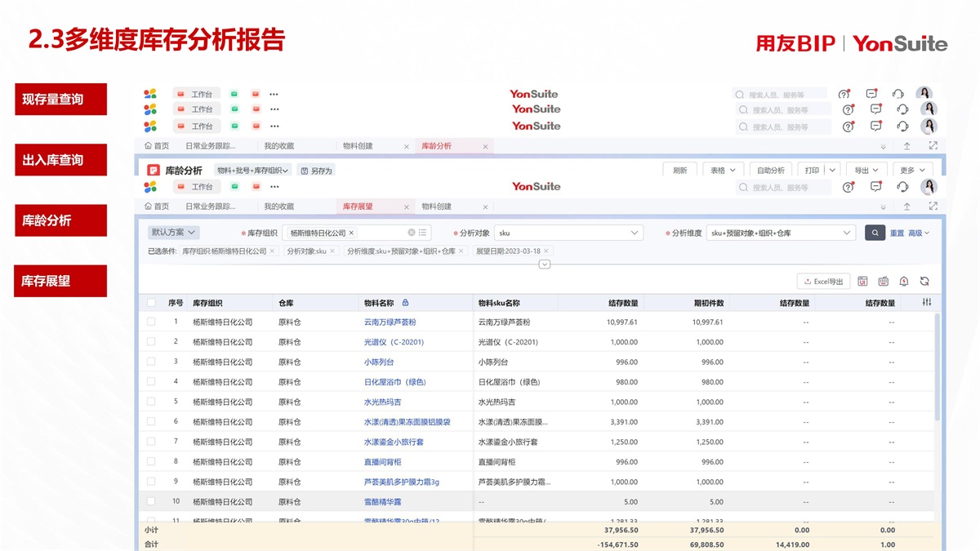Open the UI template settings icon

click(x=863, y=281)
